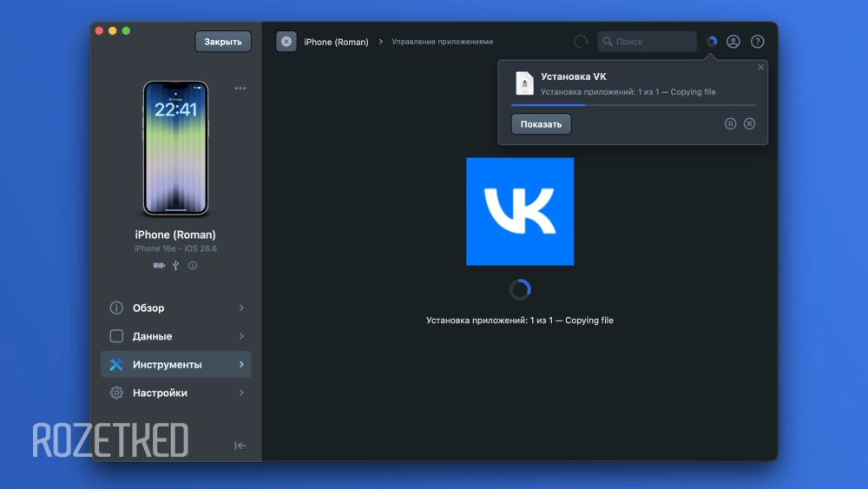Viewport: 868px width, 489px height.
Task: Expand the Данные chevron
Action: pos(241,336)
